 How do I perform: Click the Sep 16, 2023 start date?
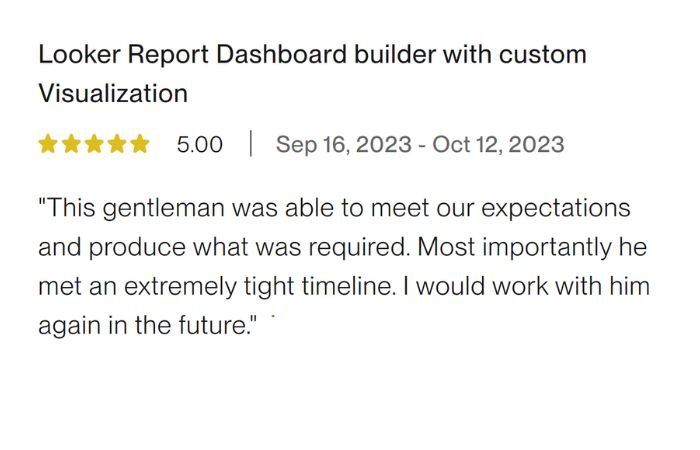(343, 145)
